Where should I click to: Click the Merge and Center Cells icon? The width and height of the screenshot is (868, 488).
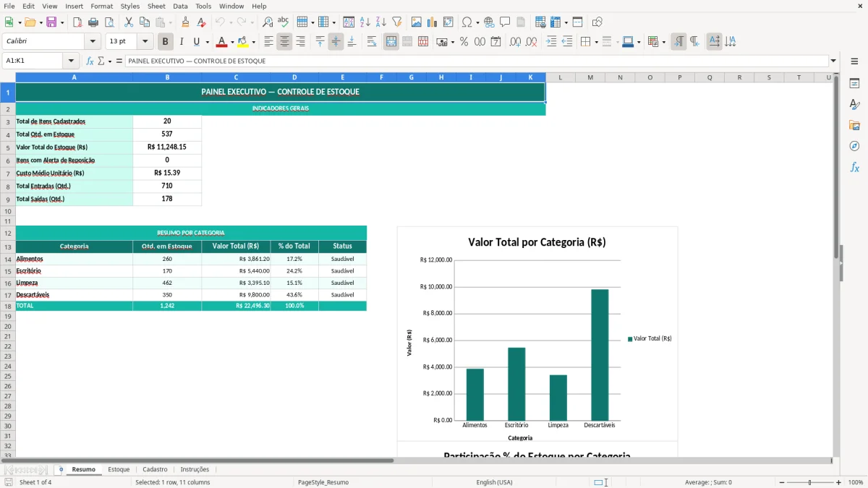pyautogui.click(x=391, y=42)
